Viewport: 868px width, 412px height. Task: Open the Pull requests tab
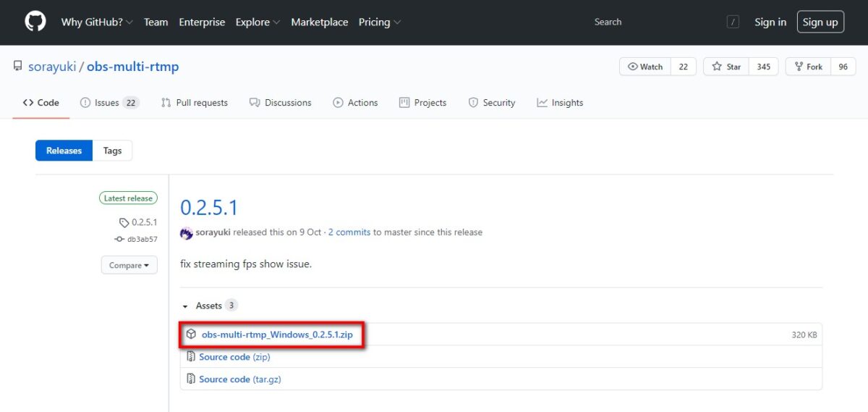(x=195, y=103)
